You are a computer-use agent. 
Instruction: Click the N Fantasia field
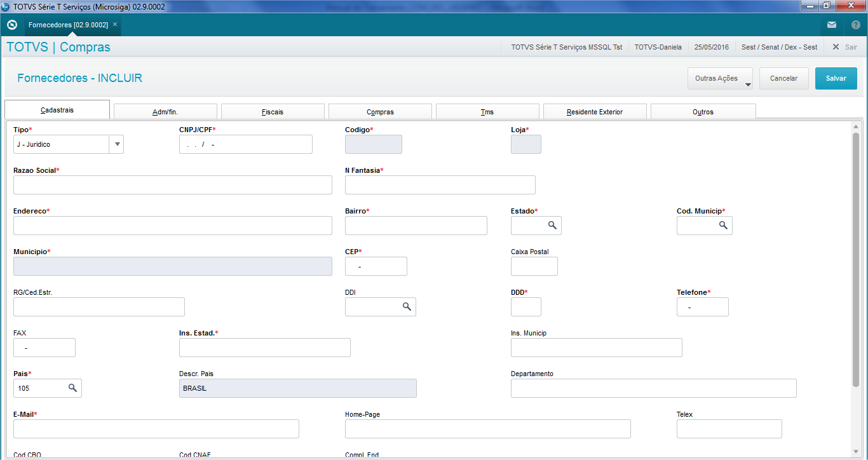pyautogui.click(x=440, y=185)
